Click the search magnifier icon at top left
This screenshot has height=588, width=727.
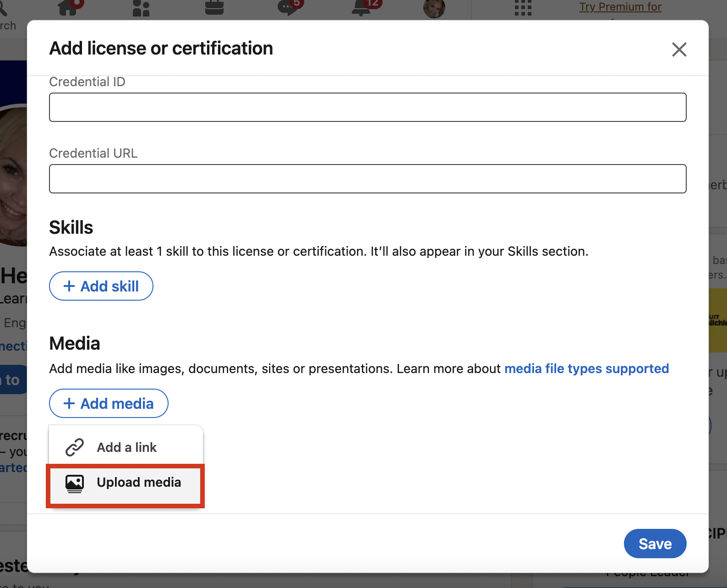point(4,8)
